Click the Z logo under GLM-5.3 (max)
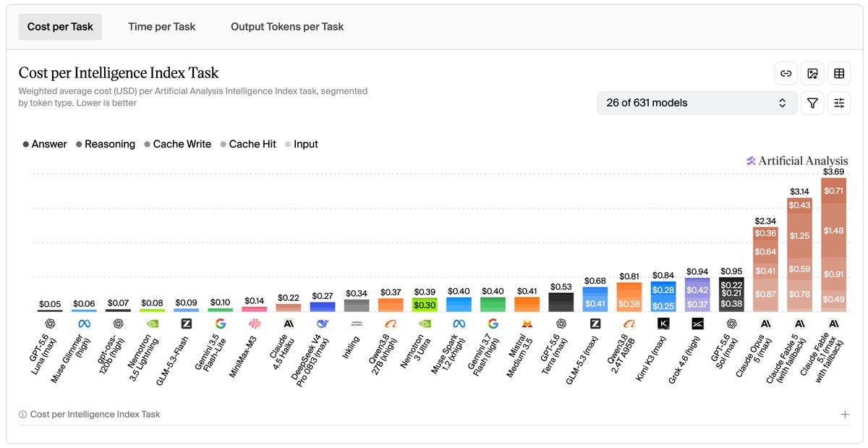 pyautogui.click(x=595, y=324)
